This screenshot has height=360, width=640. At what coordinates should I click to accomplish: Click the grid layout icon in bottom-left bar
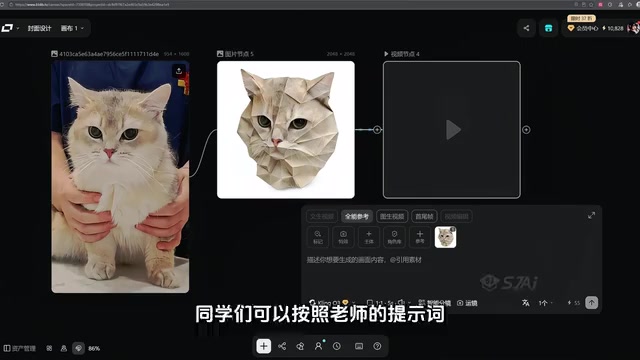pos(49,348)
